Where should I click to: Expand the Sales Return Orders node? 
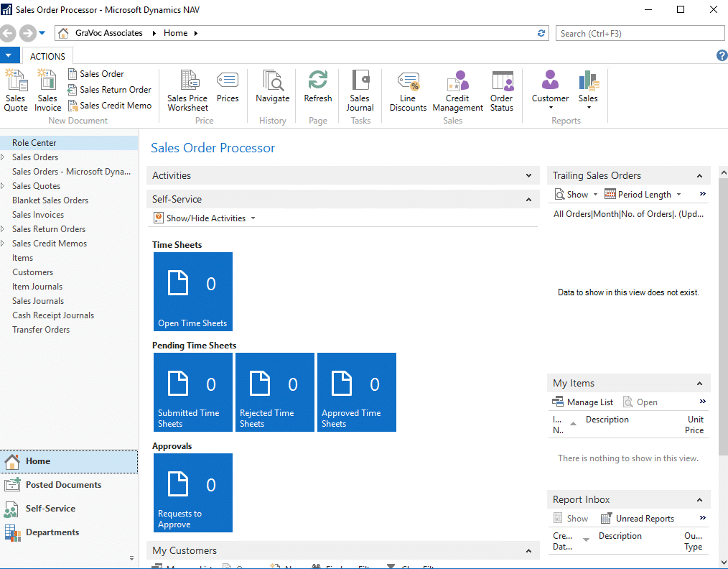pyautogui.click(x=3, y=229)
